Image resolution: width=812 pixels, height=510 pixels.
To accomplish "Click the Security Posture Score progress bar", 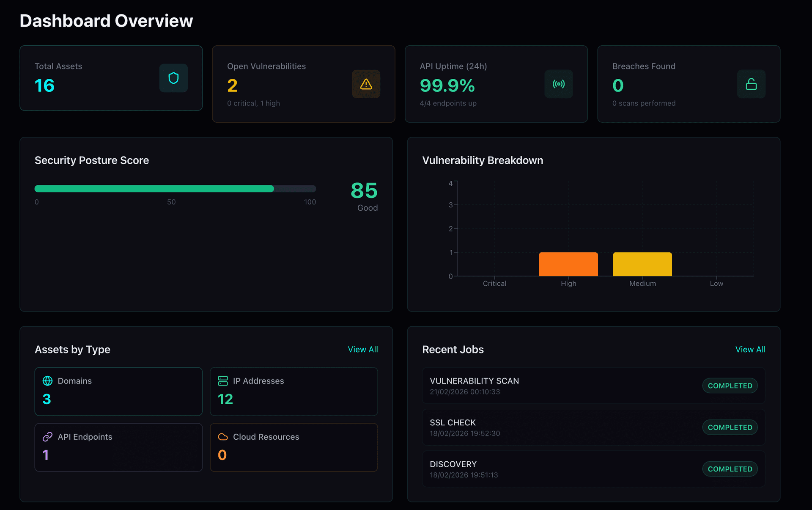I will point(175,189).
